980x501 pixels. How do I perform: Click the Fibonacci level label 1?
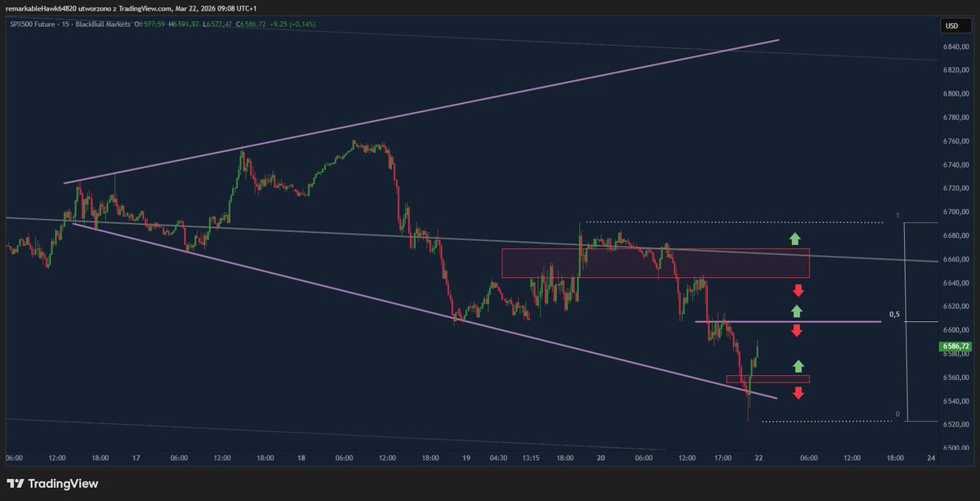(898, 216)
